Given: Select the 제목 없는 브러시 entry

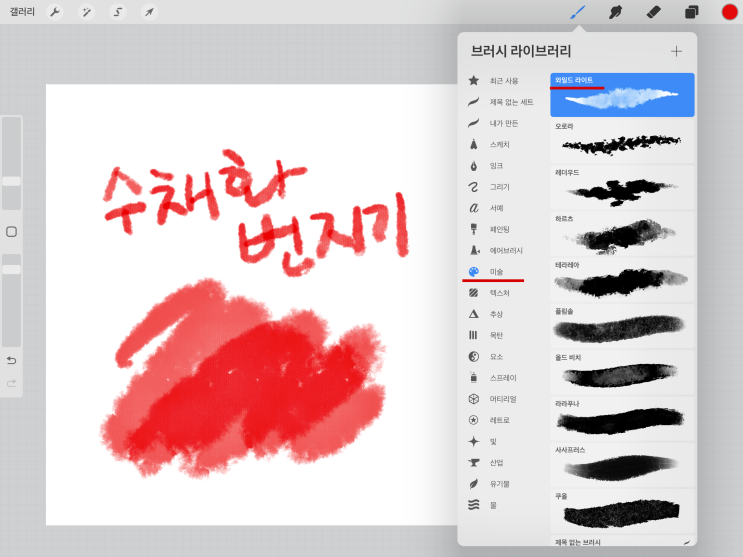Looking at the screenshot, I should coord(622,541).
